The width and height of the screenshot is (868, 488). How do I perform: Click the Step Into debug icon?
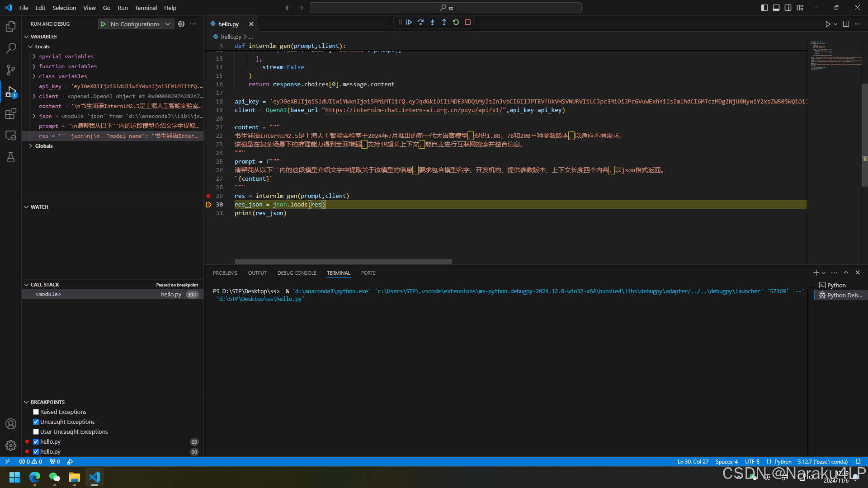432,22
